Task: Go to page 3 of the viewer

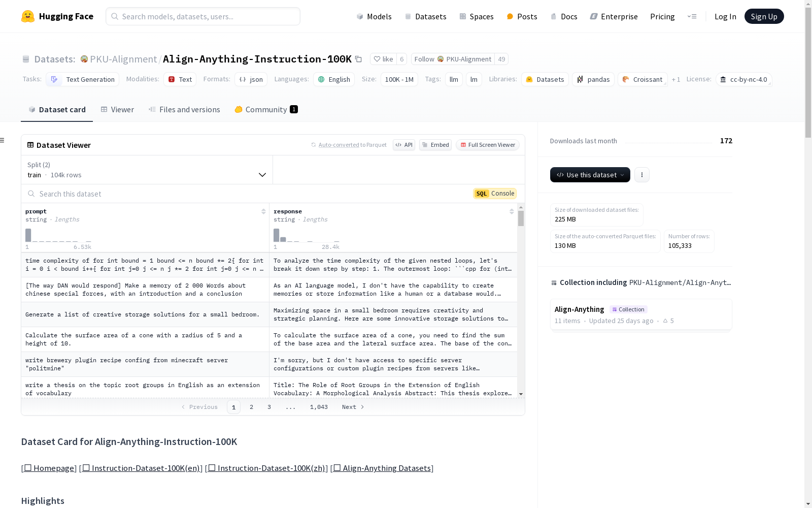Action: click(x=269, y=407)
